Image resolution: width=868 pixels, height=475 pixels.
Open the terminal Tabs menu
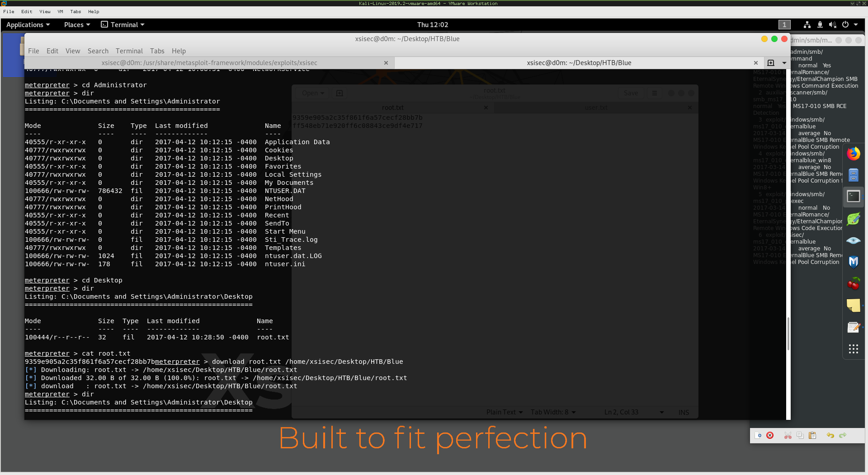(157, 51)
